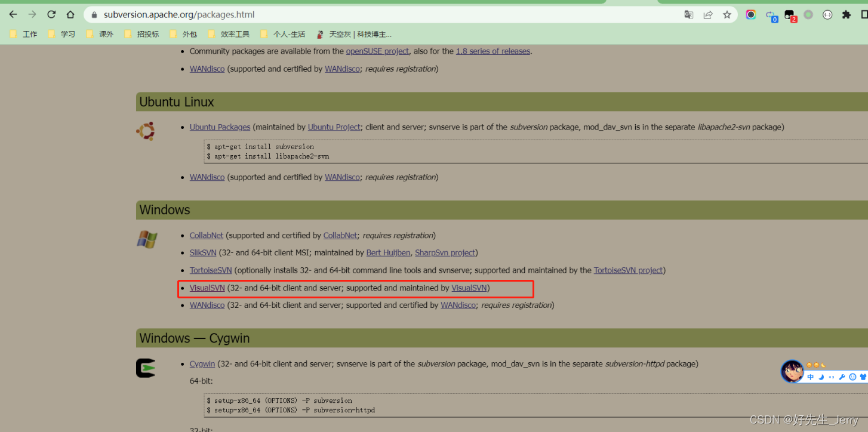868x432 pixels.
Task: Open the SharpSvn project link
Action: click(445, 253)
